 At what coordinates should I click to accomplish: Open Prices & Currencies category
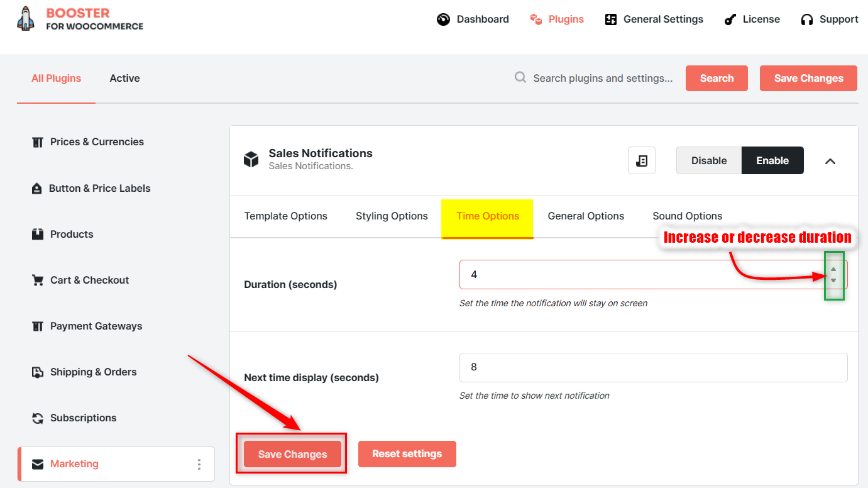[97, 142]
